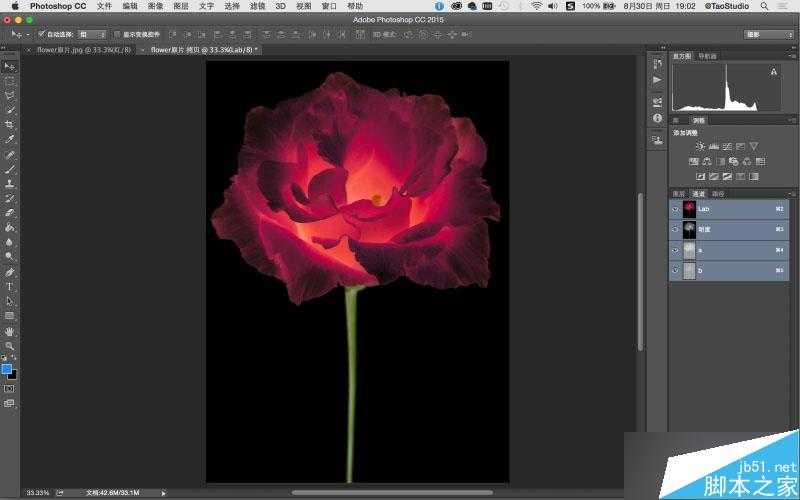Open the auto-select target dropdown in options bar
This screenshot has width=800, height=500.
point(91,34)
